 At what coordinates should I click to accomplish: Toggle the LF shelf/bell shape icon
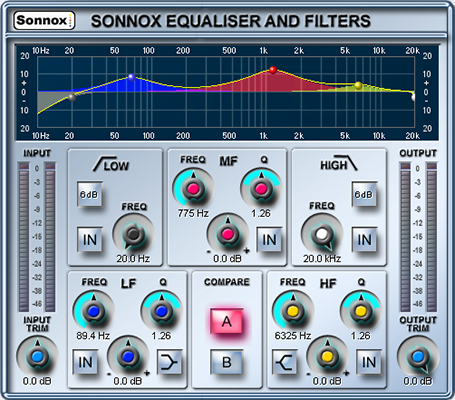pyautogui.click(x=169, y=362)
